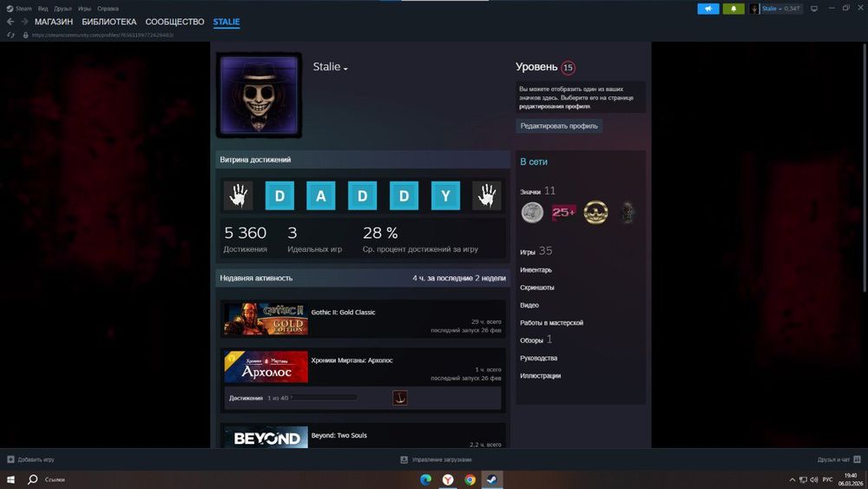Click the profile URL address field

pyautogui.click(x=103, y=35)
